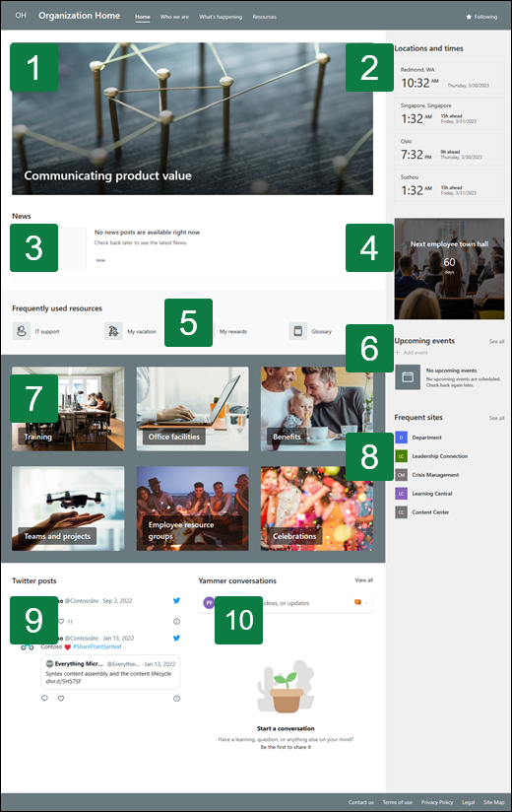The width and height of the screenshot is (512, 812).
Task: Select the Home navigation tab
Action: click(143, 17)
